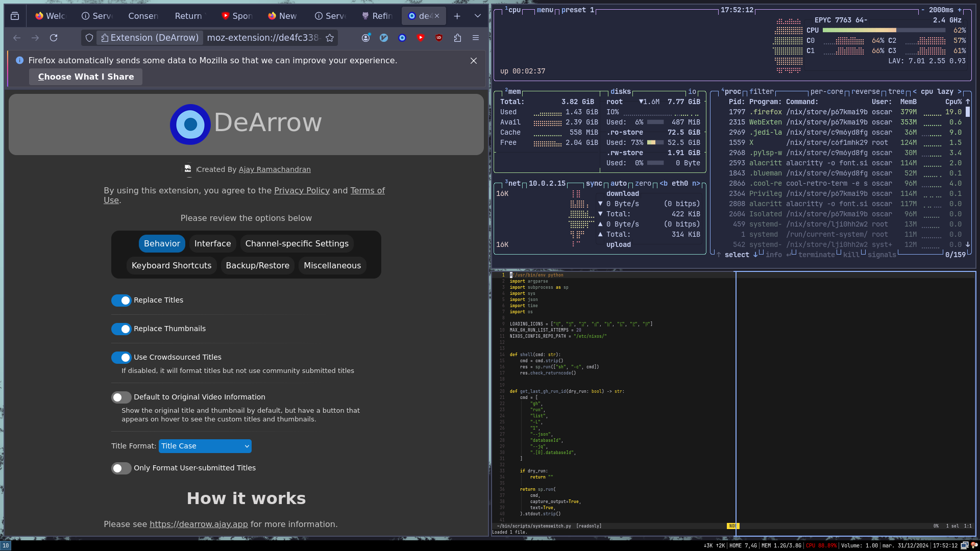Open the DeArrow extension toolbar icon
Viewport: 980px width, 551px height.
(x=402, y=38)
